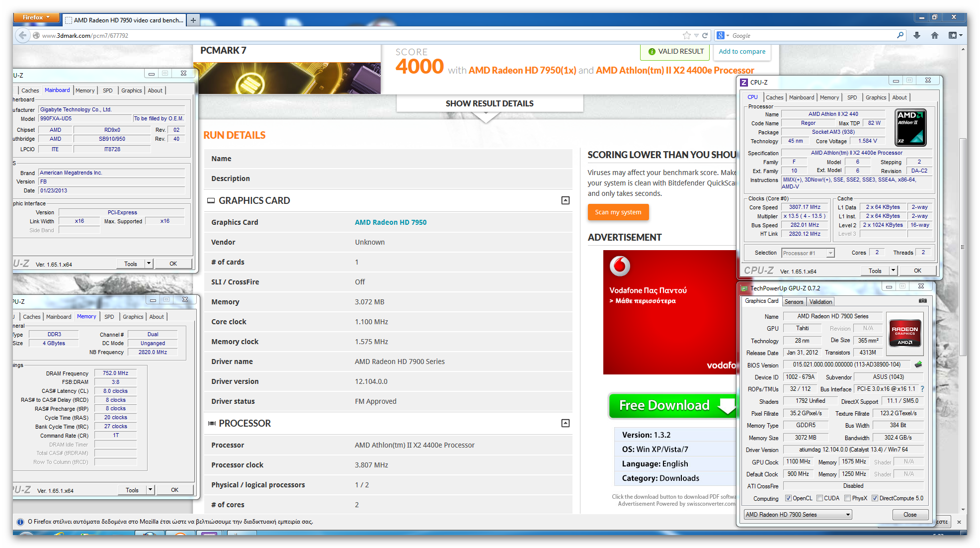980x548 pixels.
Task: Open the Processor #1 selection dropdown
Action: (808, 253)
